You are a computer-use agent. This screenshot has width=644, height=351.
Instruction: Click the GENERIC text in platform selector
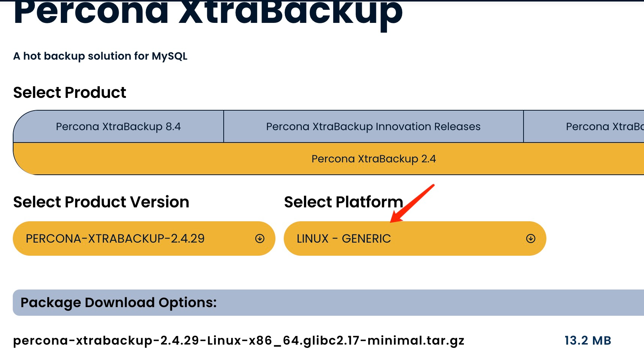coord(366,238)
